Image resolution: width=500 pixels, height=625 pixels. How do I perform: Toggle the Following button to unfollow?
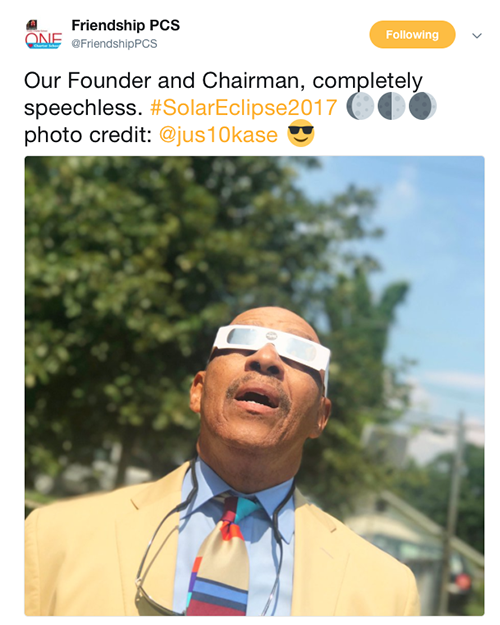[412, 35]
